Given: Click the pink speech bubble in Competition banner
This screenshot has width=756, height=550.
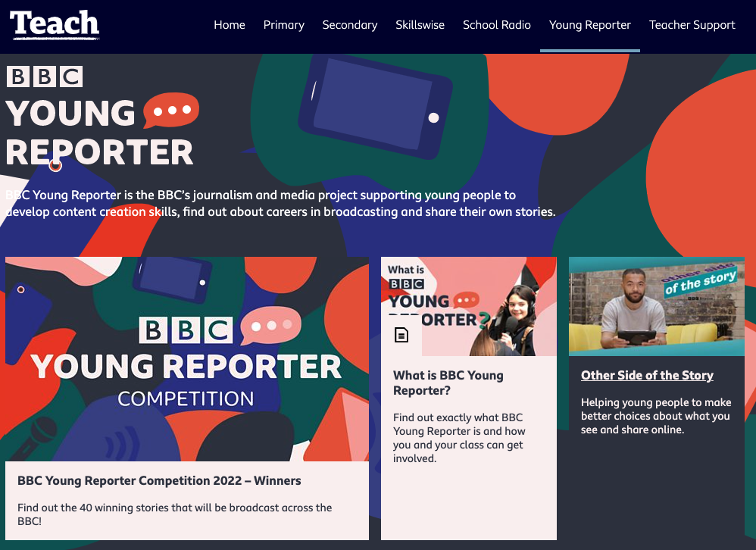Looking at the screenshot, I should (271, 325).
